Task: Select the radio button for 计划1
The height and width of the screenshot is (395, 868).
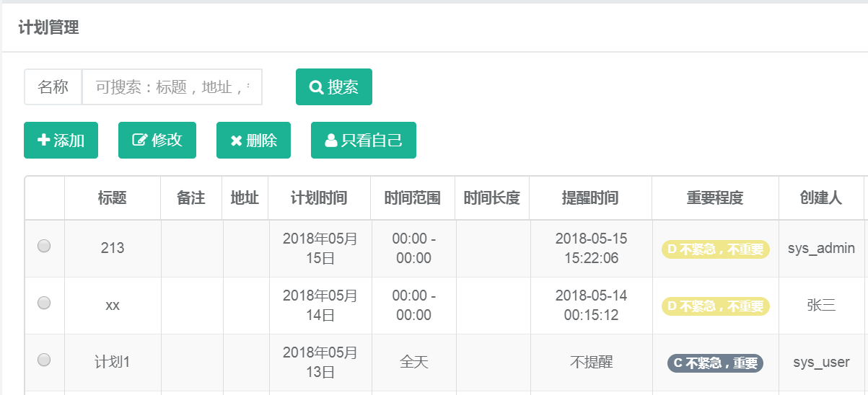Action: point(44,359)
